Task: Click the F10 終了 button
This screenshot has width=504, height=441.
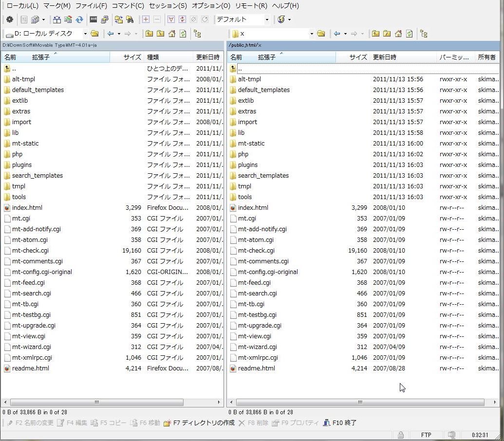Action: 340,423
